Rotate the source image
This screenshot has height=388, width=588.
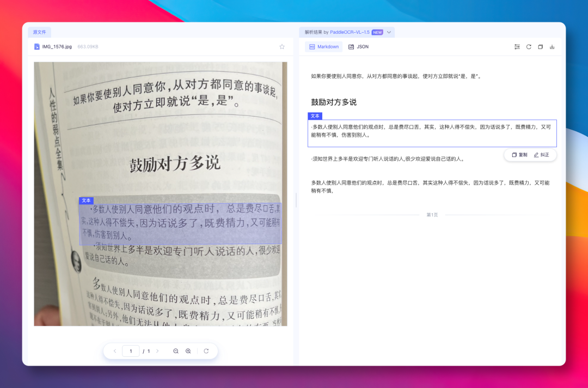[x=206, y=351]
